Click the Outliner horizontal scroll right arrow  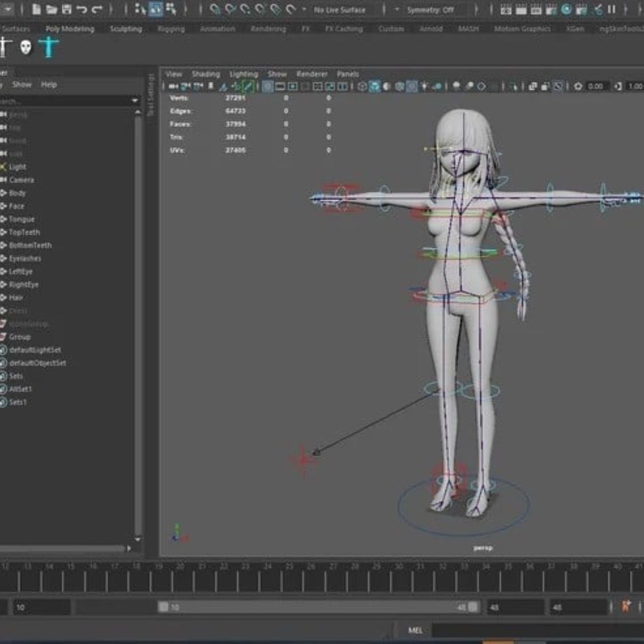coord(129,548)
